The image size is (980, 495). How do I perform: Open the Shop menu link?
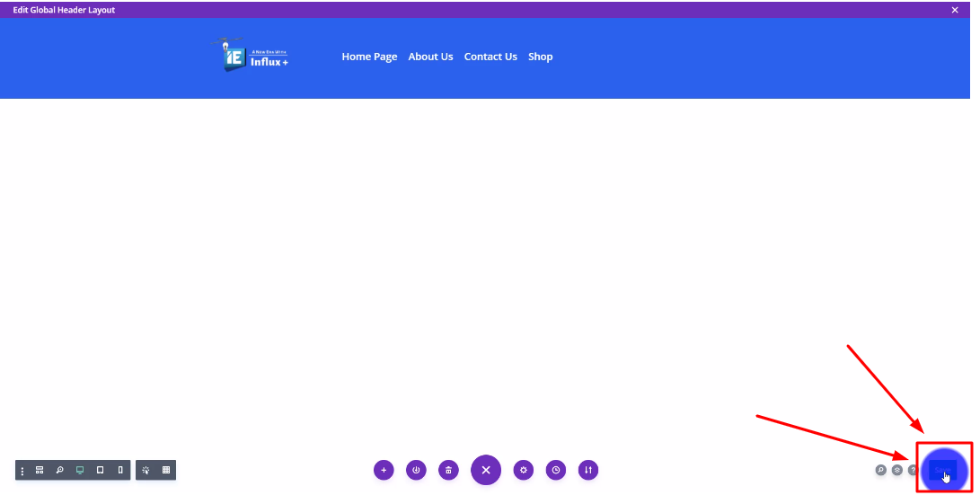click(x=540, y=57)
